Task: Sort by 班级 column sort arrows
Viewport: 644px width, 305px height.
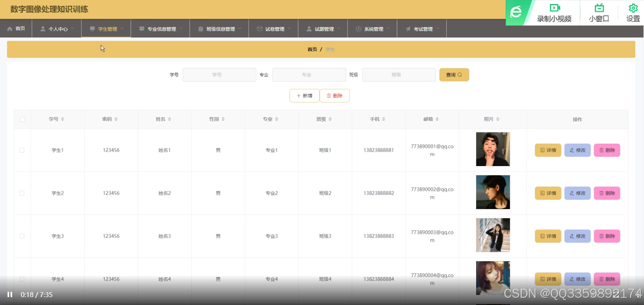Action: click(x=330, y=119)
